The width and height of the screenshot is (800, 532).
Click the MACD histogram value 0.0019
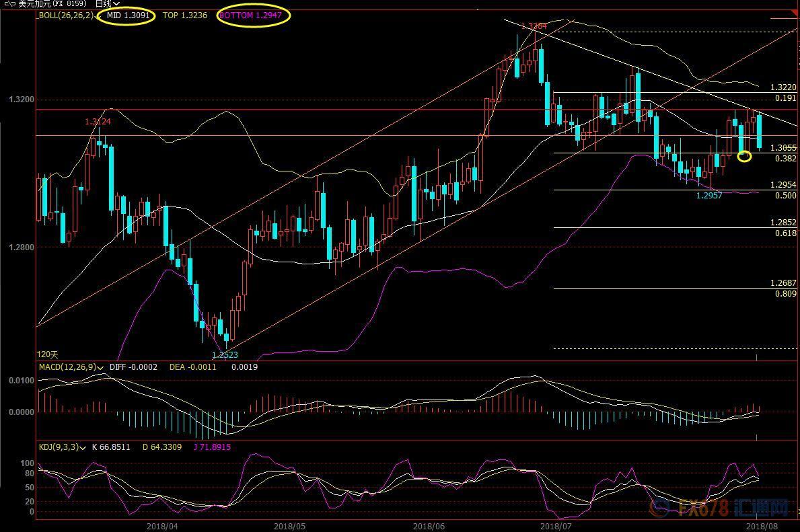tap(244, 367)
